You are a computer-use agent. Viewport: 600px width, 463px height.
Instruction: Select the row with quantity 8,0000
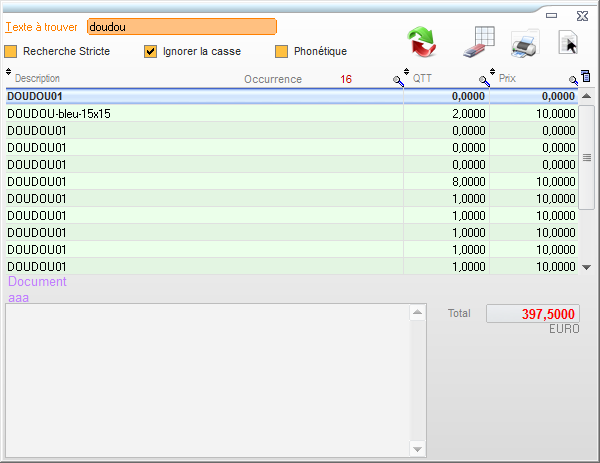pyautogui.click(x=200, y=182)
